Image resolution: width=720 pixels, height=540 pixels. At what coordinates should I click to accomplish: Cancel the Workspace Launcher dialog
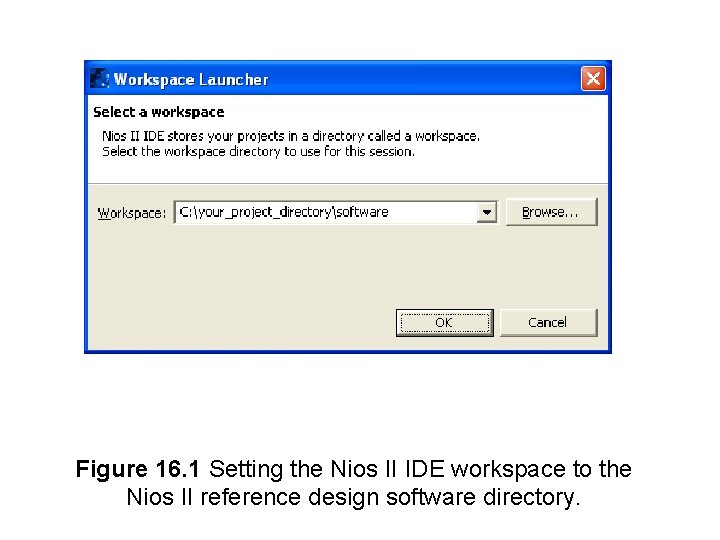tap(548, 323)
